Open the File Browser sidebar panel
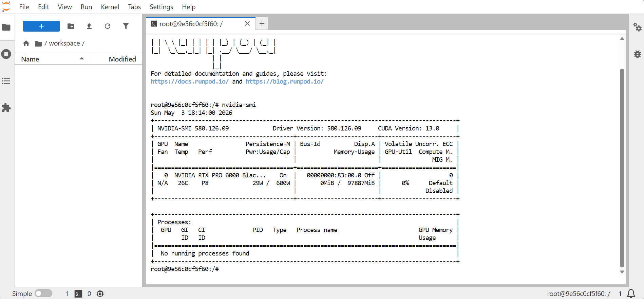 [6, 27]
